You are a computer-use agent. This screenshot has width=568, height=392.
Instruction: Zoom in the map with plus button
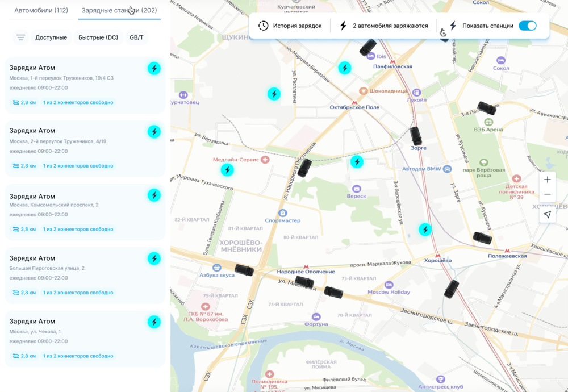(547, 180)
